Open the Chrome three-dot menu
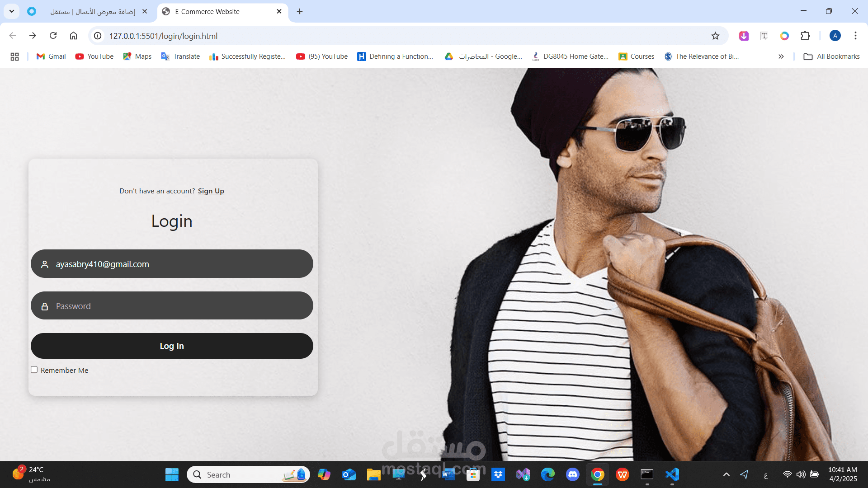 click(x=855, y=36)
